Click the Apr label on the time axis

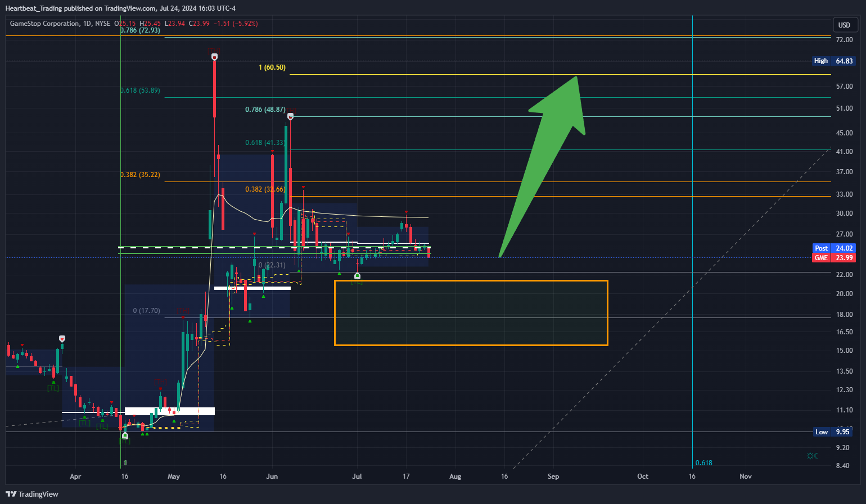click(75, 476)
